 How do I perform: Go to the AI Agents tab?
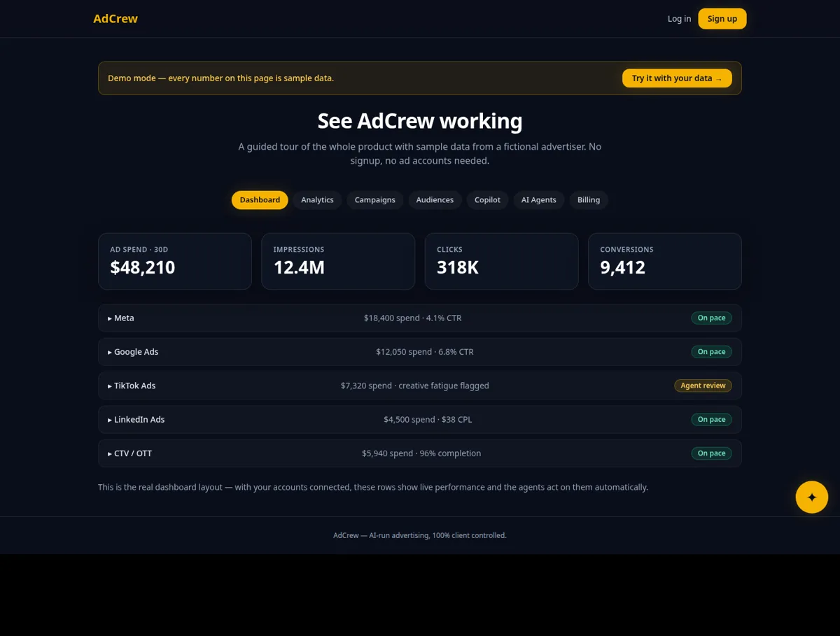coord(538,200)
